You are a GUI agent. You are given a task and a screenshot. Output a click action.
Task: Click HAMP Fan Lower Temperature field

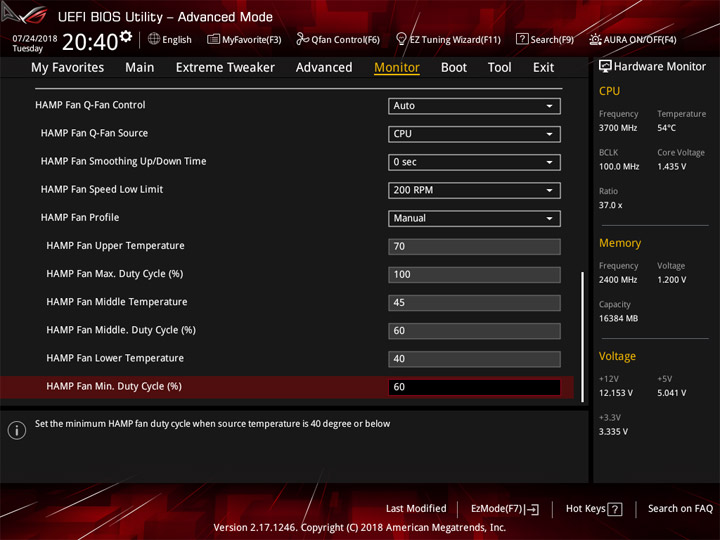[x=474, y=359]
